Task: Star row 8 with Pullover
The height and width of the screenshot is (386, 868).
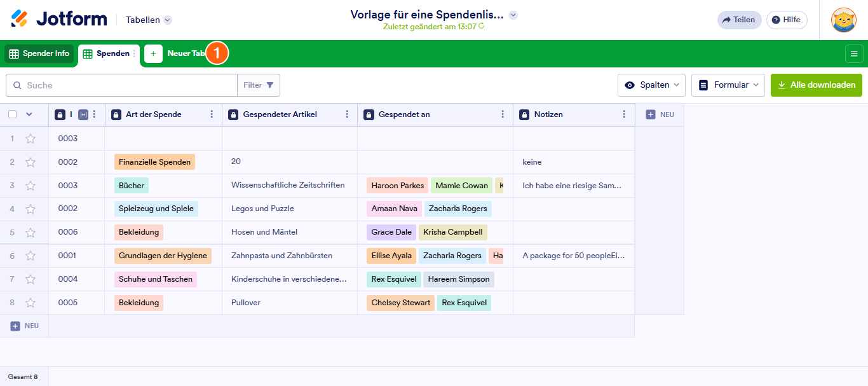Action: (31, 303)
